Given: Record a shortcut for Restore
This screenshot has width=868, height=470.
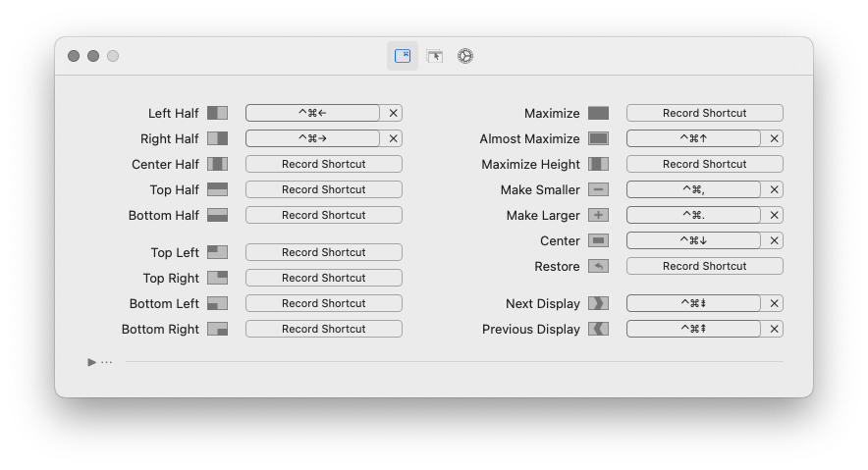Looking at the screenshot, I should [705, 265].
